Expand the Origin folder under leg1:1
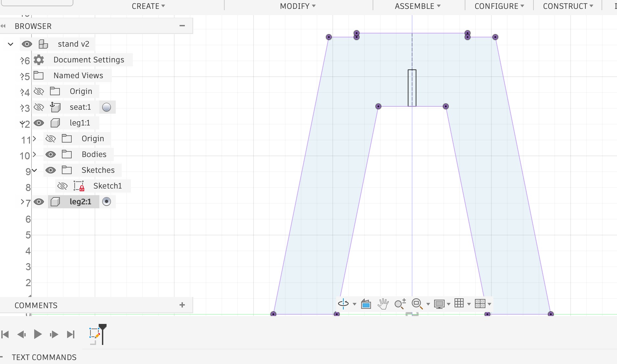The image size is (617, 364). 34,139
